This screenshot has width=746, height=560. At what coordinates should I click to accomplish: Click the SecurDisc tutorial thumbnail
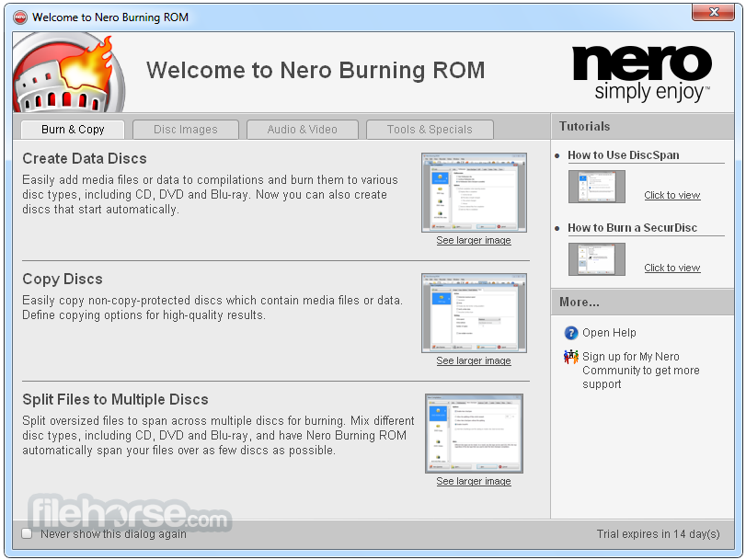point(596,259)
